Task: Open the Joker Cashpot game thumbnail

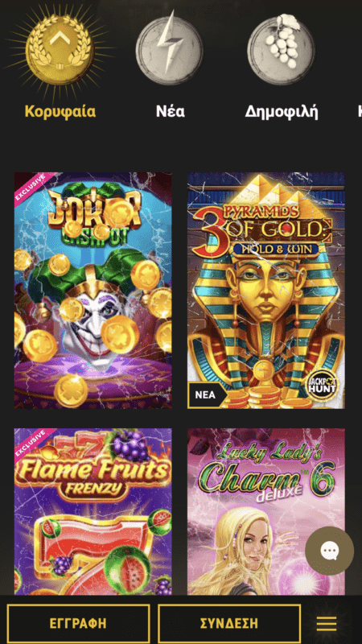Action: click(x=93, y=291)
